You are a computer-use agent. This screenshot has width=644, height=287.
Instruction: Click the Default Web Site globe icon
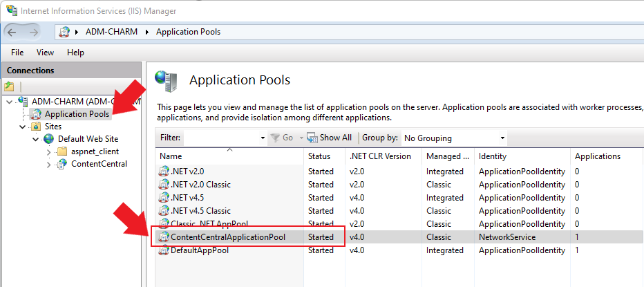coord(49,139)
